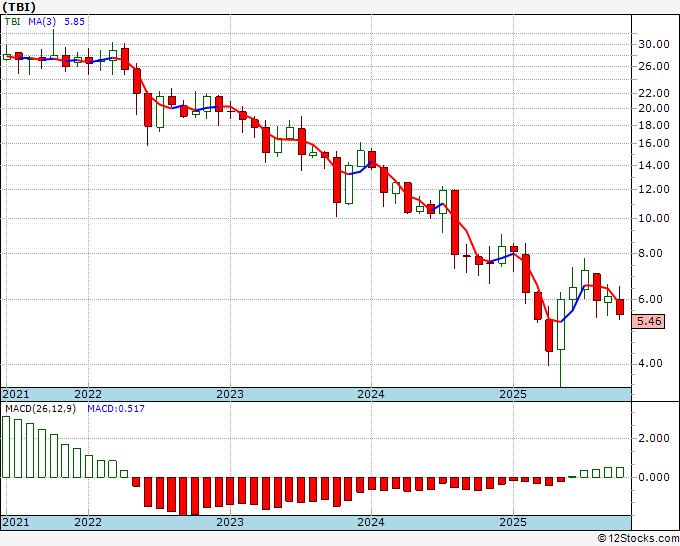Click the TBI legend label
This screenshot has width=680, height=546.
pos(13,21)
